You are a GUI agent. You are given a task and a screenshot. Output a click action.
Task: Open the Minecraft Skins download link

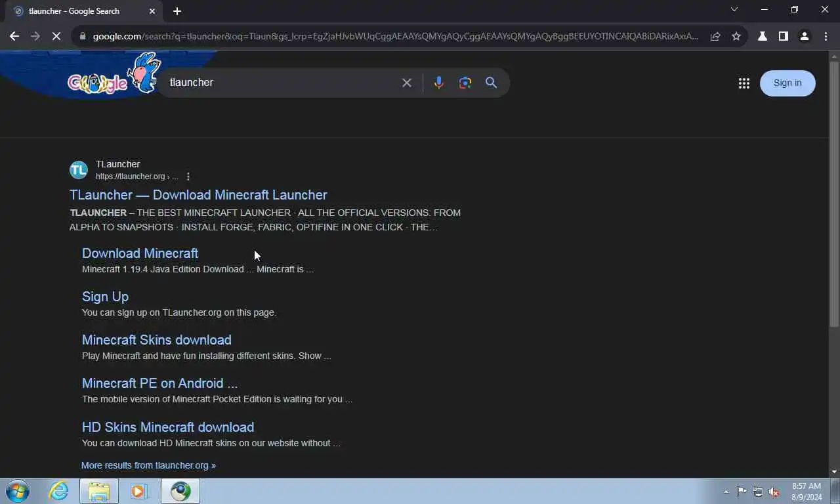tap(156, 340)
